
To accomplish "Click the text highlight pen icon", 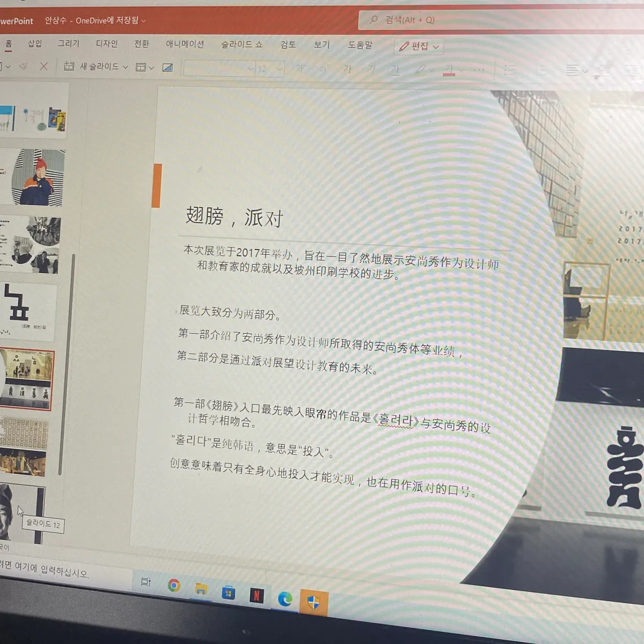I will tap(420, 70).
